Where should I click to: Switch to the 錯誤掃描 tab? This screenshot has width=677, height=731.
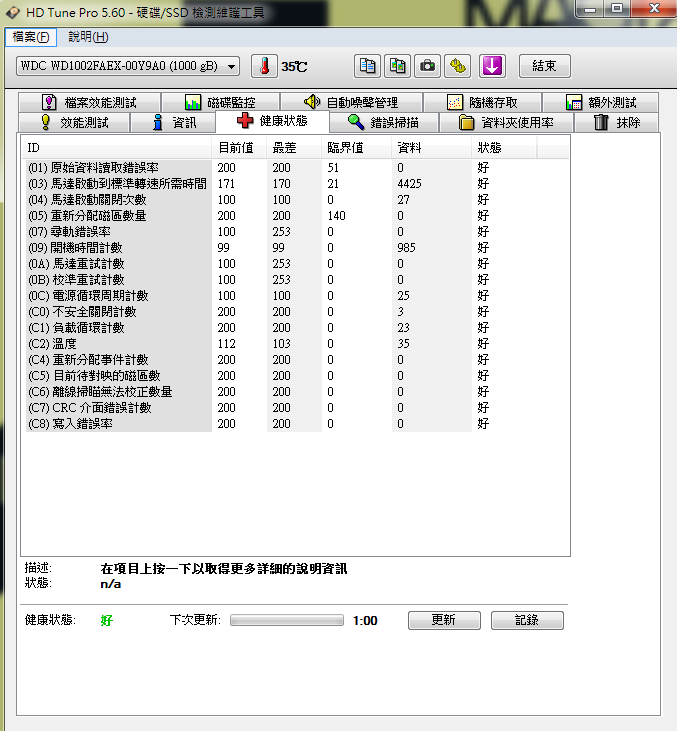point(383,123)
